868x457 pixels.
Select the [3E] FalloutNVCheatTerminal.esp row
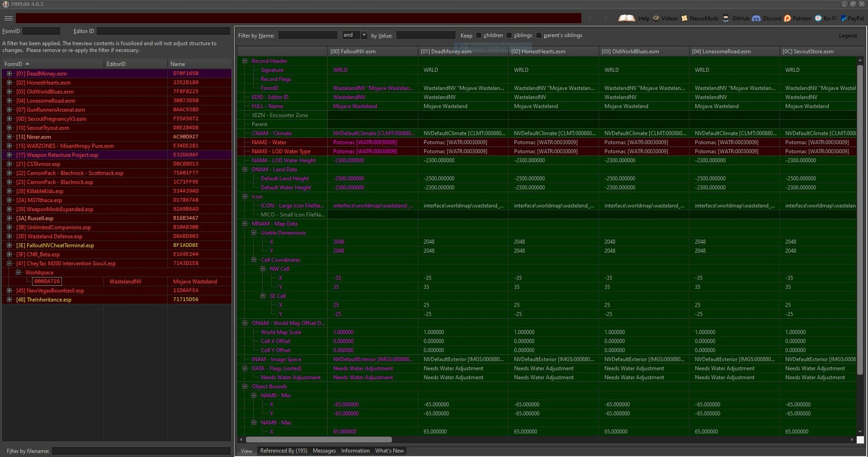coord(117,245)
